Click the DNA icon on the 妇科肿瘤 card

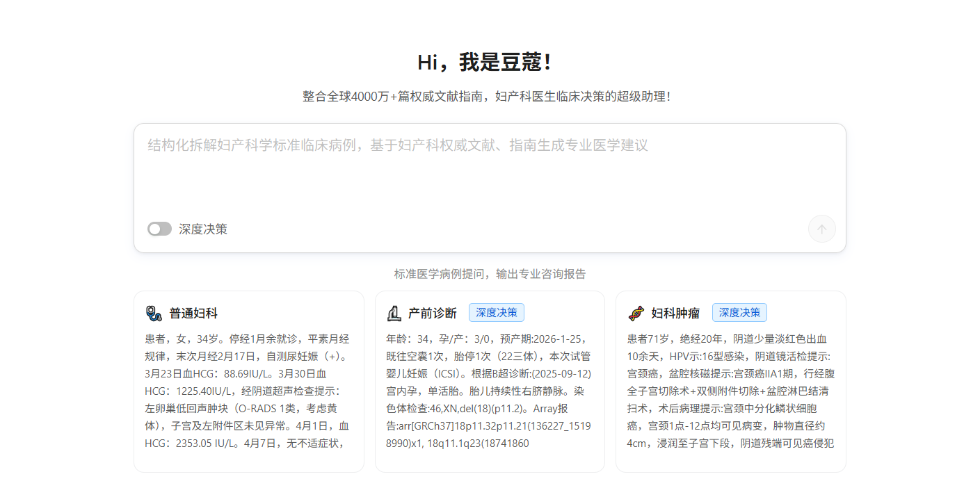[x=637, y=313]
